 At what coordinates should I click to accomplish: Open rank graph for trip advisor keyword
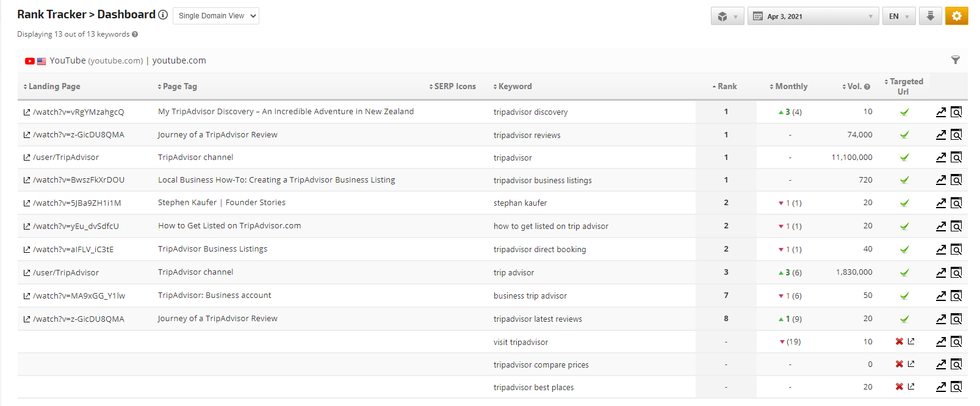point(941,272)
